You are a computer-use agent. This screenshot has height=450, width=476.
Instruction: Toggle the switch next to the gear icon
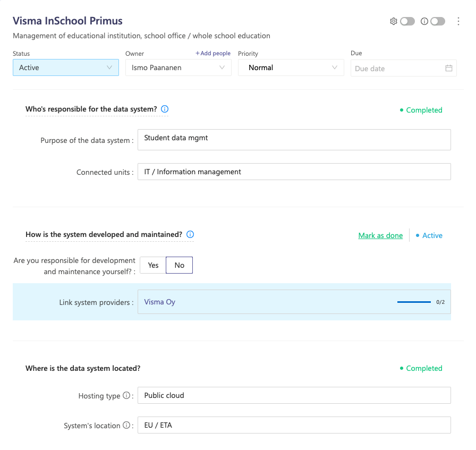407,21
